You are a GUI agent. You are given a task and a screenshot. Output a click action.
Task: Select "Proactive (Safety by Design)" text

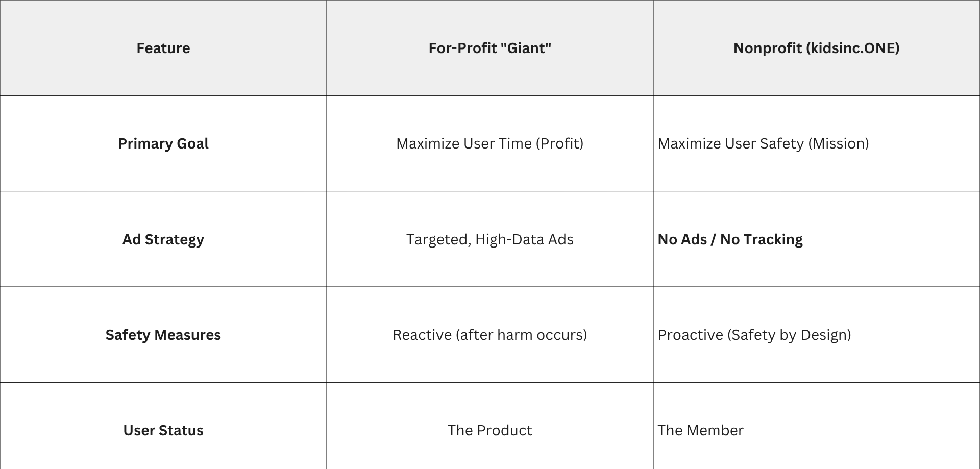[754, 335]
